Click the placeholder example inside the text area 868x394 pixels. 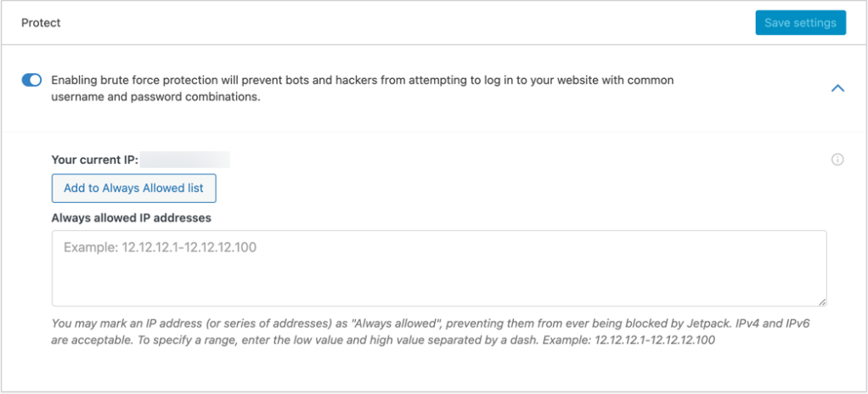(160, 248)
